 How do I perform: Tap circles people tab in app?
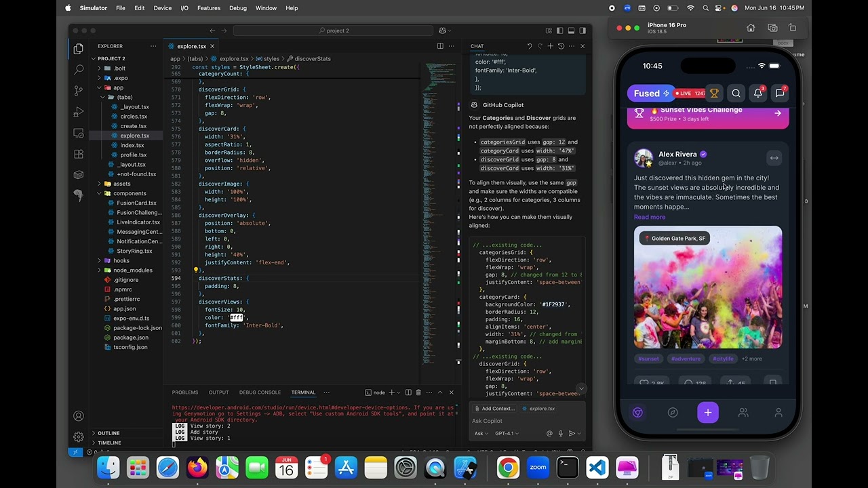coord(743,412)
